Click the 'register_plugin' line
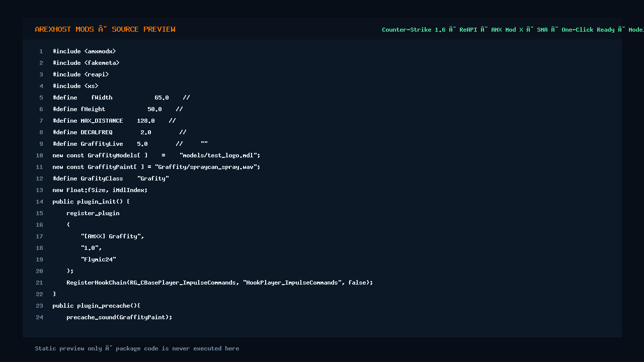 click(x=93, y=213)
